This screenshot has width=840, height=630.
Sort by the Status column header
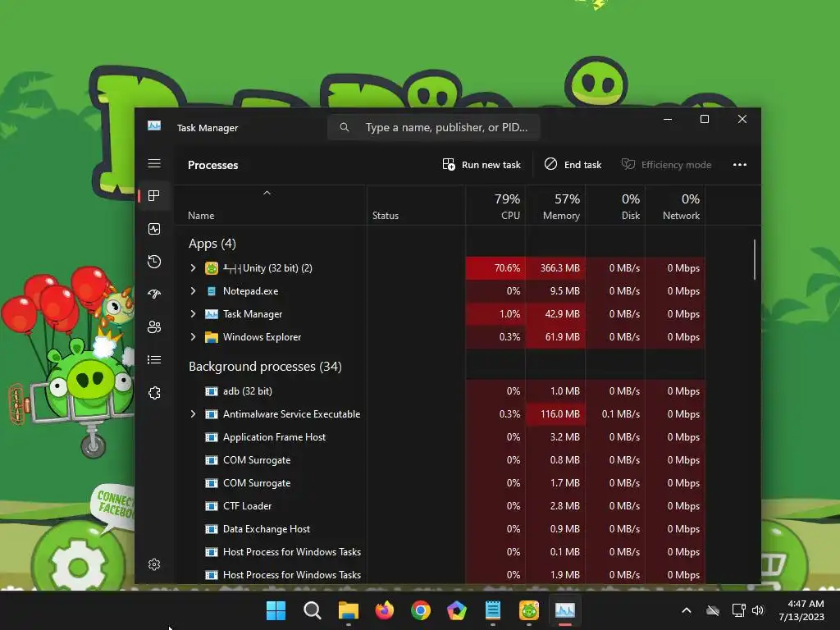(416, 206)
